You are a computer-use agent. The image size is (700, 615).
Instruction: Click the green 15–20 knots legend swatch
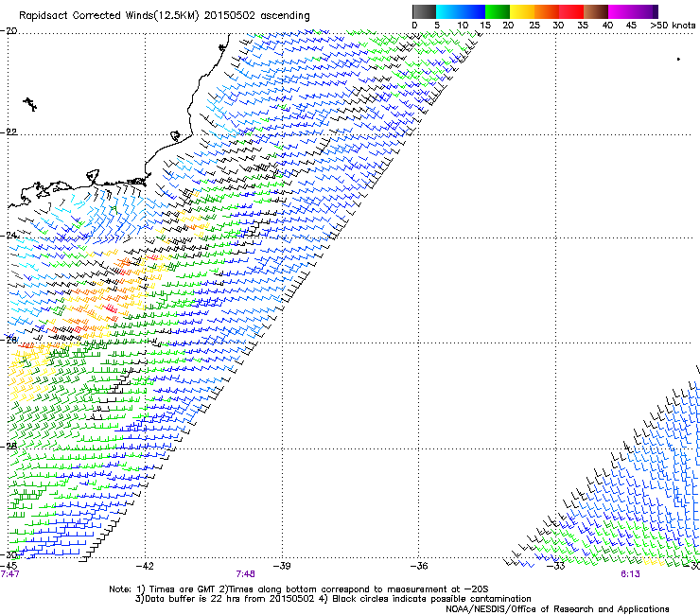(x=498, y=11)
